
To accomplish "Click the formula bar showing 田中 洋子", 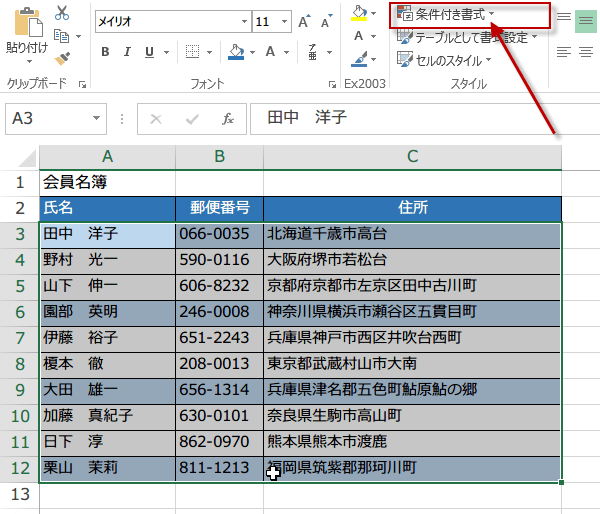I will 420,118.
